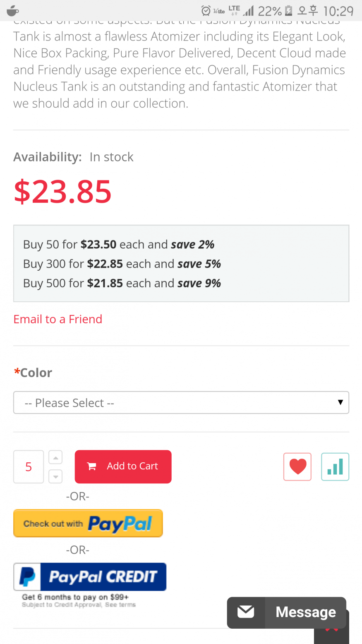Tap the $23.85 product price
The image size is (362, 644).
(x=63, y=192)
